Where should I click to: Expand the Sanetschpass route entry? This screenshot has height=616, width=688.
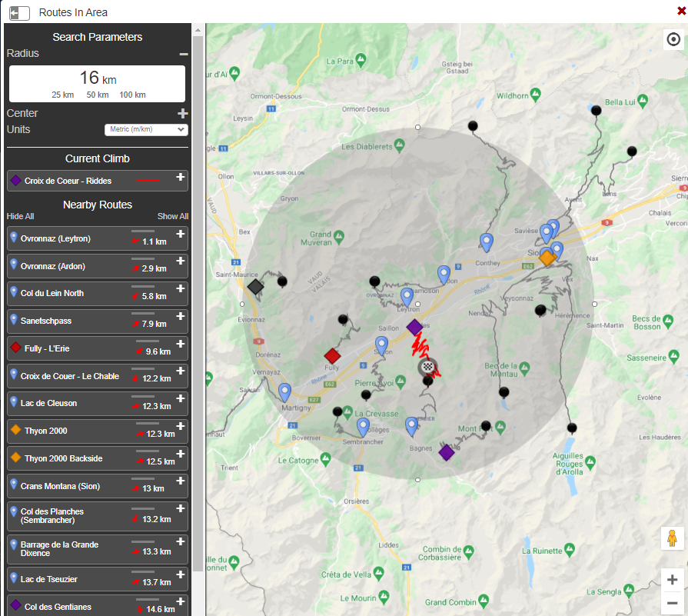(180, 316)
